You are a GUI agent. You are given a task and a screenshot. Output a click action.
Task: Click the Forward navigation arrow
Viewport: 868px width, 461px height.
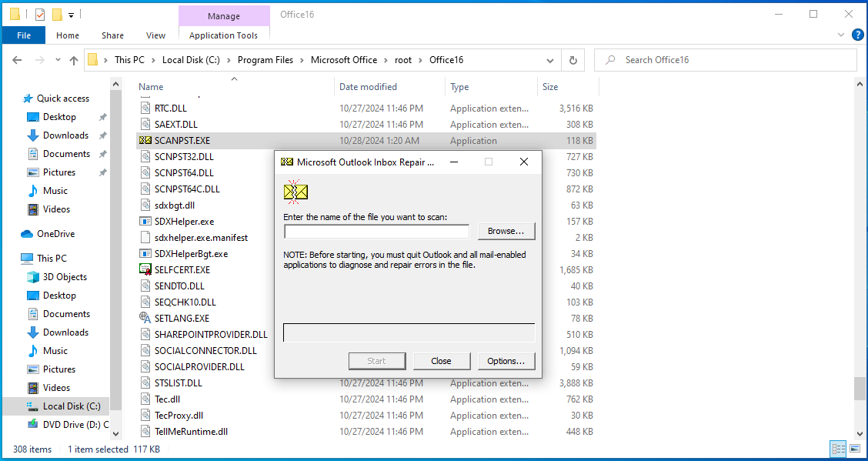coord(39,60)
